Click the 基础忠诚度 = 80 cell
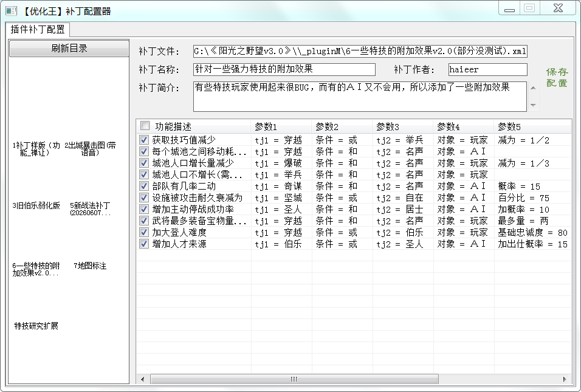 click(x=532, y=232)
